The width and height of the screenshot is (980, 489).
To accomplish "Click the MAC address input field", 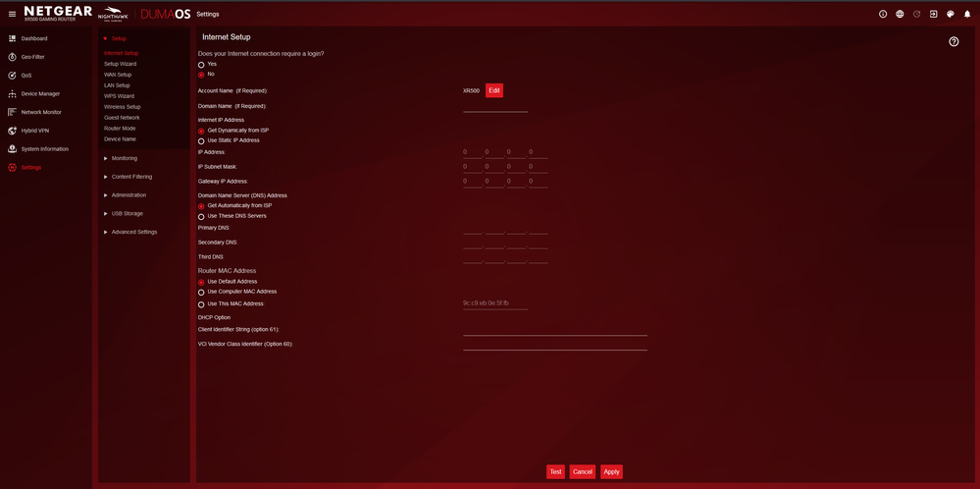I will [x=495, y=303].
